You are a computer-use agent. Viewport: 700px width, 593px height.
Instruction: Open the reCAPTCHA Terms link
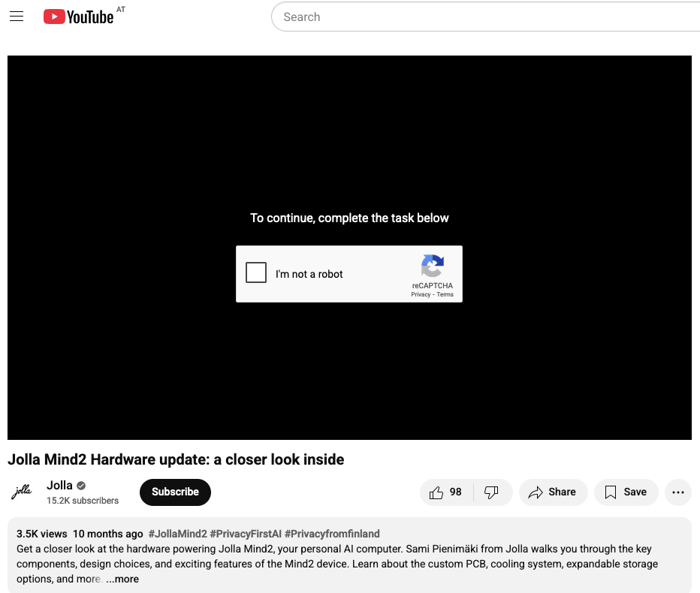coord(445,294)
